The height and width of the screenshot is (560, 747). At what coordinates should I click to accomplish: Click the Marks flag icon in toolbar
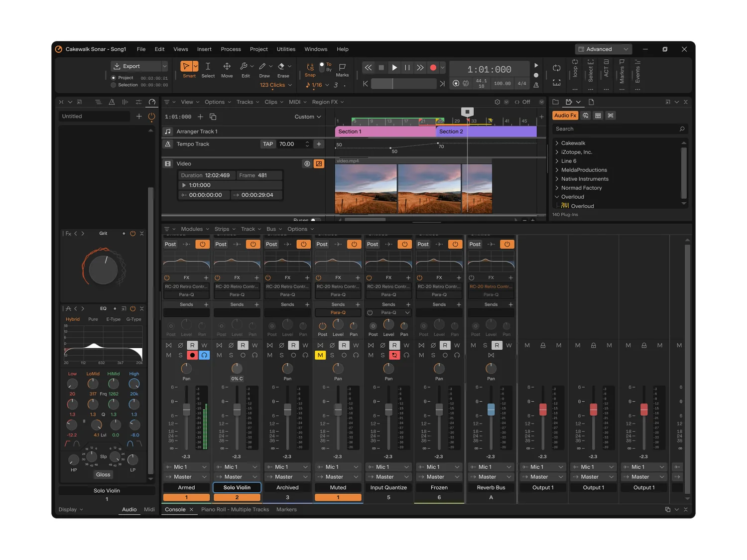tap(343, 67)
